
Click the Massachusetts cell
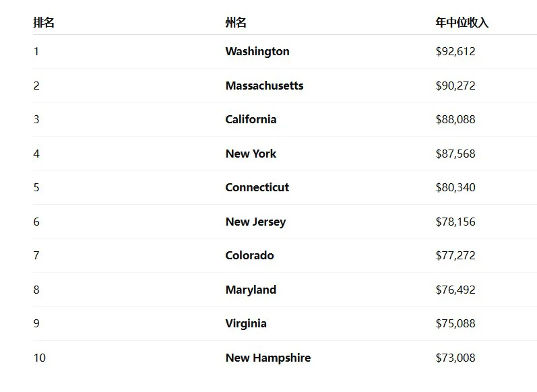pos(264,86)
